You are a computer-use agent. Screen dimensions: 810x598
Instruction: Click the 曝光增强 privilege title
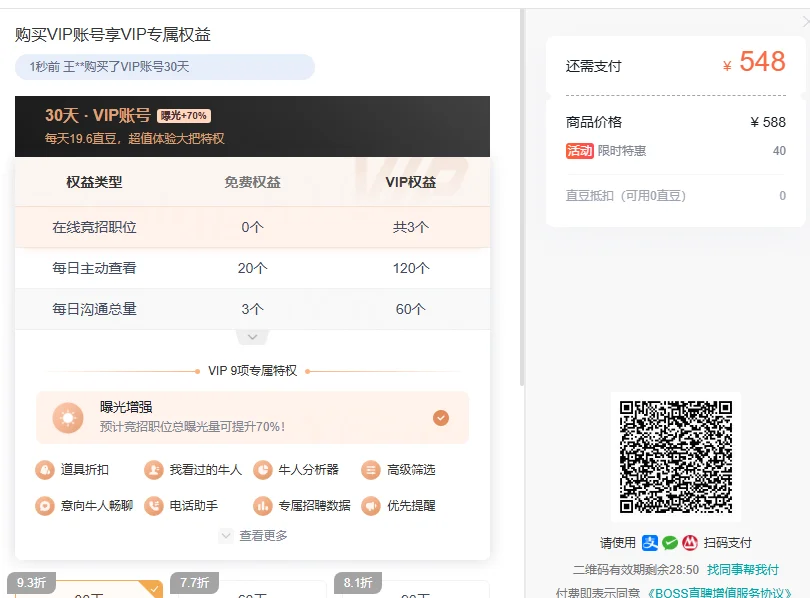[x=126, y=407]
